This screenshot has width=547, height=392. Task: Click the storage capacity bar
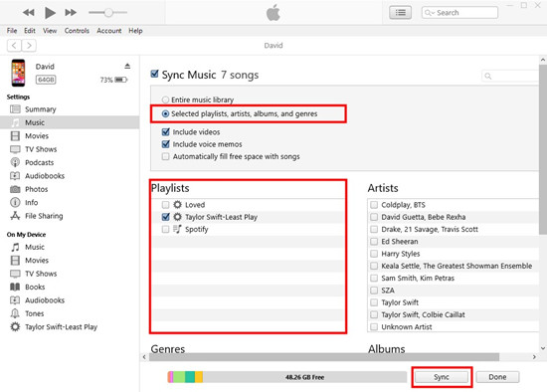click(x=286, y=377)
